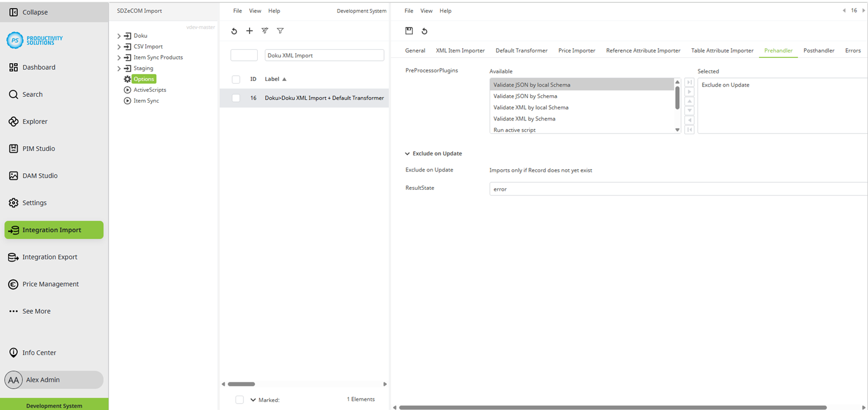Open the File menu in the right panel

408,10
